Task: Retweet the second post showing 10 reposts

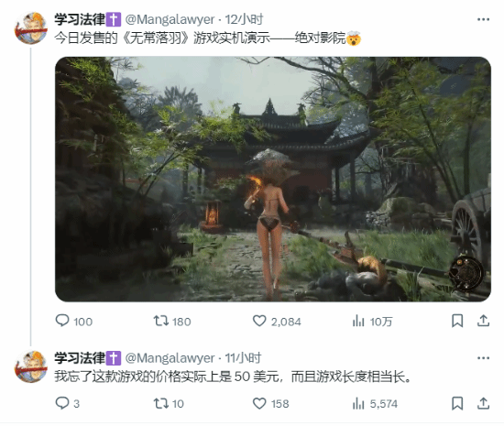Action: pyautogui.click(x=169, y=403)
